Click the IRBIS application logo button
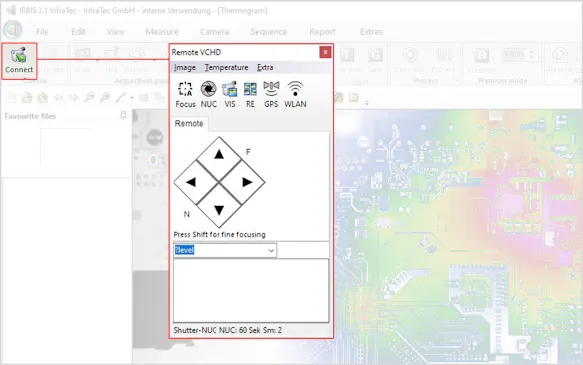Viewport: 583px width, 365px height. pos(13,30)
